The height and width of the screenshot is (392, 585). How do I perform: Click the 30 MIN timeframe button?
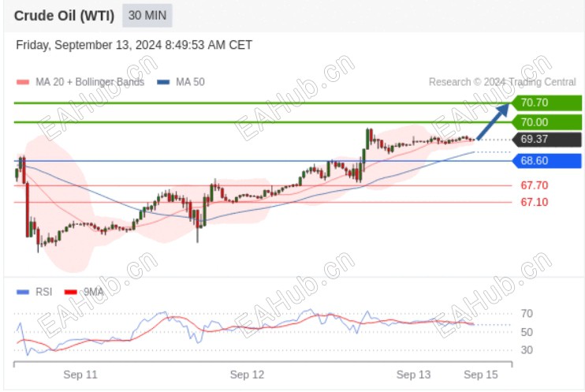tap(147, 16)
